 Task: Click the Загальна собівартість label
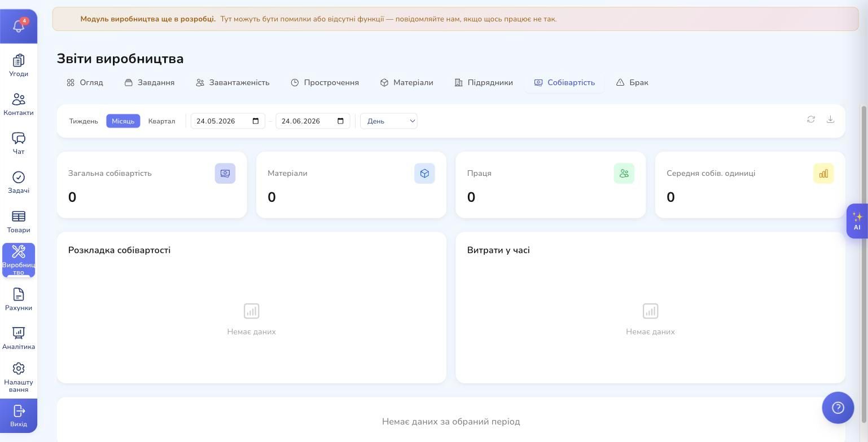[110, 174]
